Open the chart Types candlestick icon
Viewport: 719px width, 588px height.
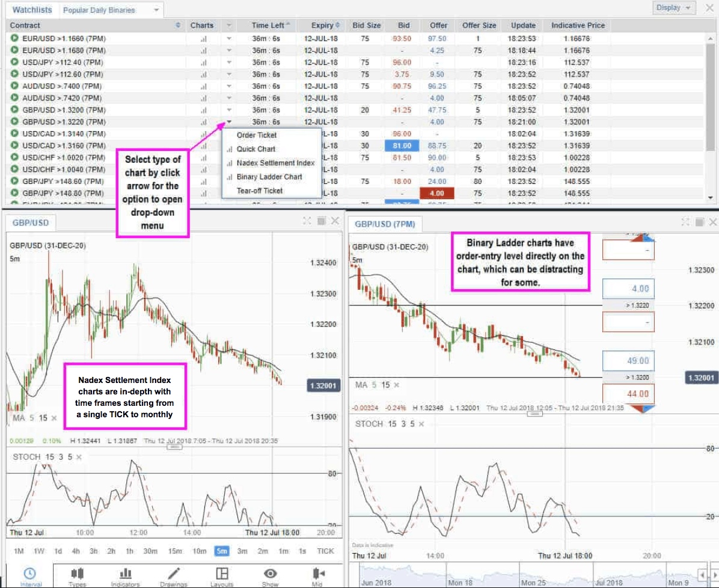click(77, 574)
